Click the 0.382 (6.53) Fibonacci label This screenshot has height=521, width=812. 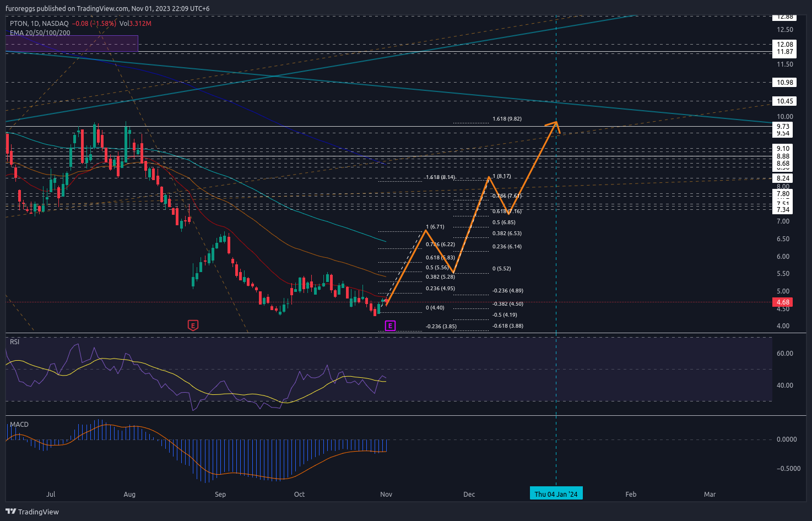507,234
